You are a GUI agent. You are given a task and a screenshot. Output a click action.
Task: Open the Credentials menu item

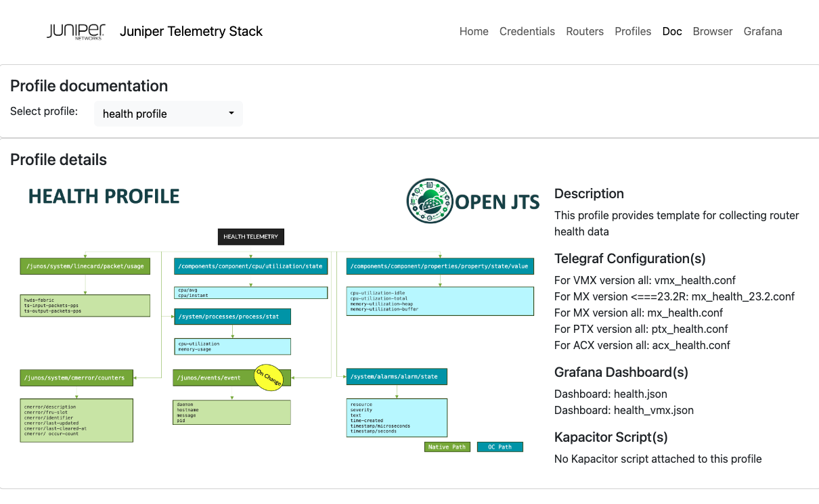527,31
